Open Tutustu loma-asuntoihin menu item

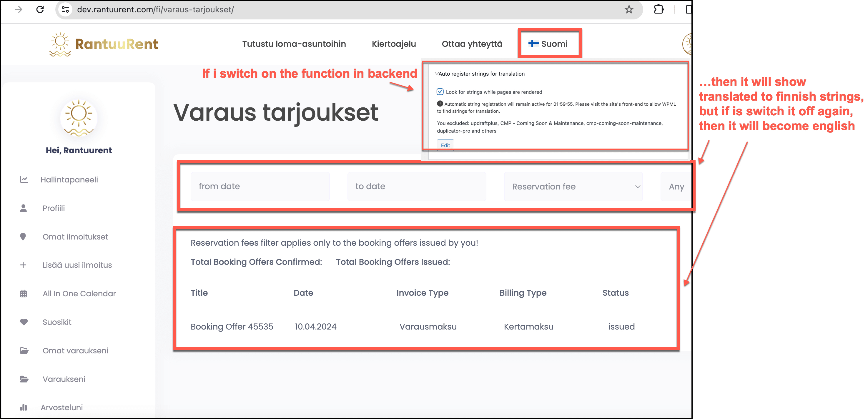(x=294, y=44)
